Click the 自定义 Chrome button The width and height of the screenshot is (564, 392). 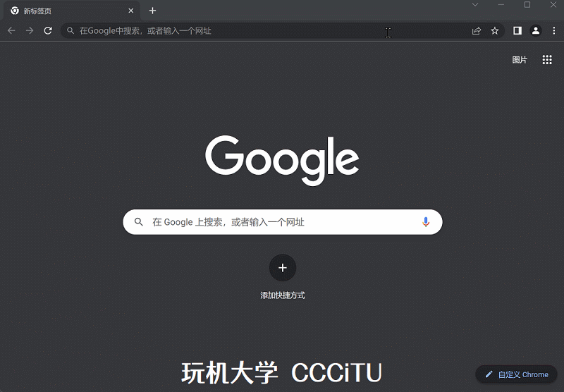click(x=516, y=374)
